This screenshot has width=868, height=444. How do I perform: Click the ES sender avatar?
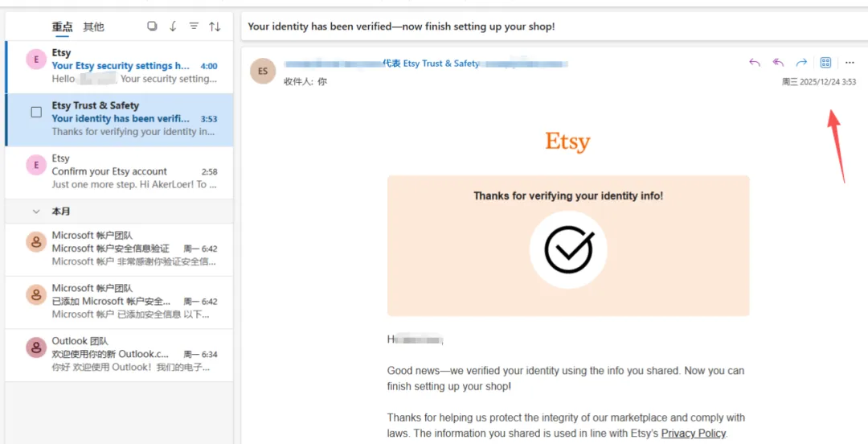coord(262,70)
